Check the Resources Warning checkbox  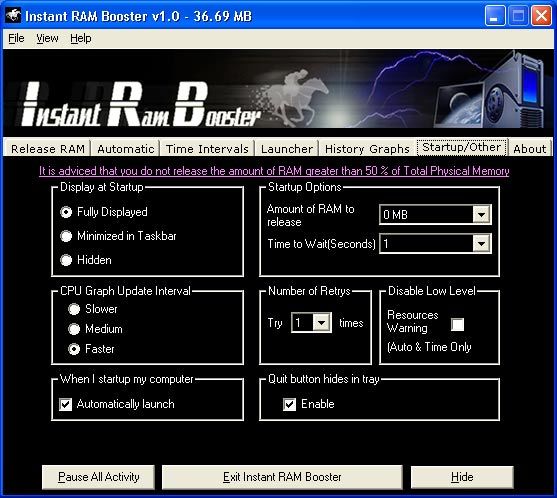pos(457,324)
